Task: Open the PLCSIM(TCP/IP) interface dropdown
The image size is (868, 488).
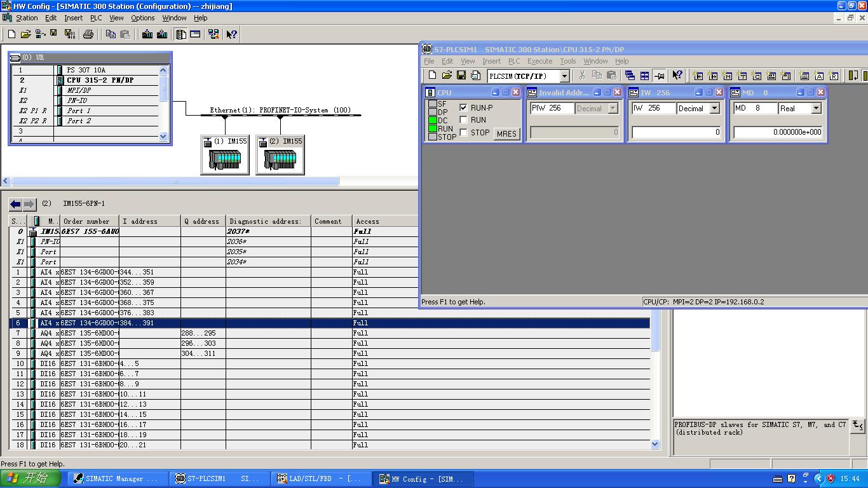Action: [x=564, y=76]
